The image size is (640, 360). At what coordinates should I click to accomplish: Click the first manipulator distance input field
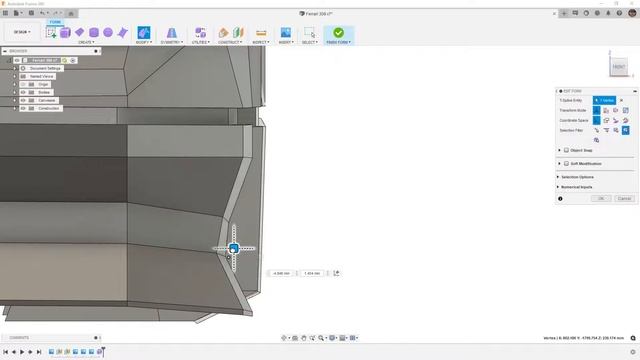coord(281,273)
